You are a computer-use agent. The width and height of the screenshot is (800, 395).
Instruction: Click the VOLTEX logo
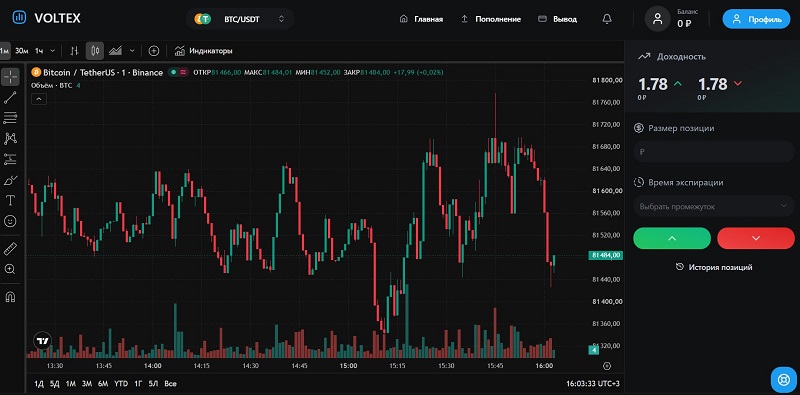pyautogui.click(x=46, y=18)
